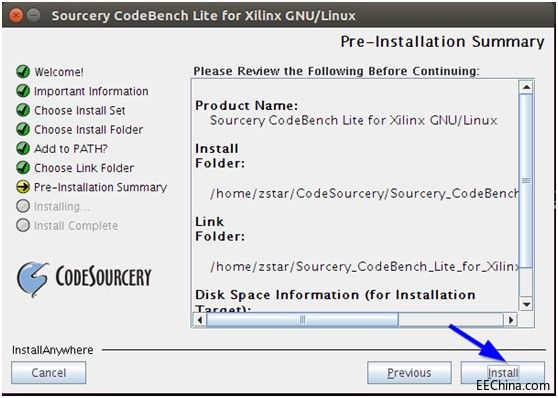Click the gray circle beside Installing...
Screen dimensions: 558x398
coord(23,206)
